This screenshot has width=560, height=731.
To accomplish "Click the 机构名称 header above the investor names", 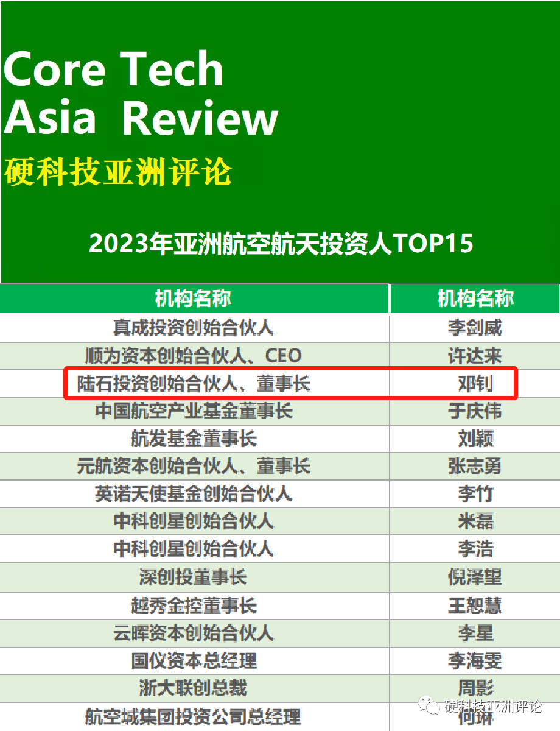I will pos(475,298).
